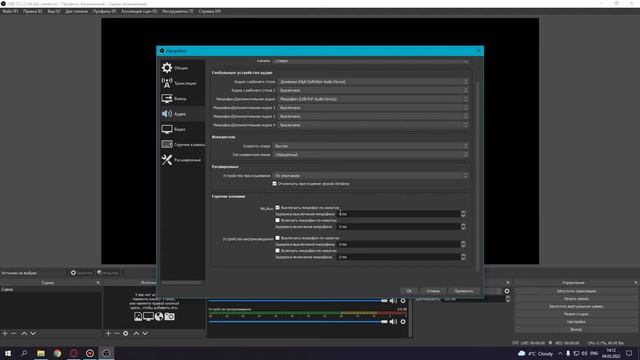This screenshot has width=640, height=360.
Task: Add a source with the Sources plus icon
Action: click(x=108, y=333)
